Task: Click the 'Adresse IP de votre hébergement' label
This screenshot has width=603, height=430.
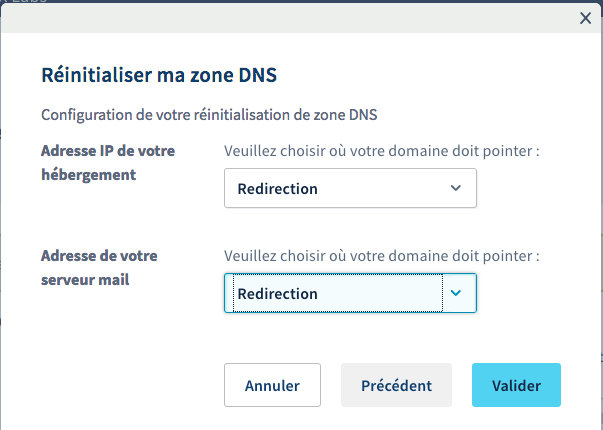Action: click(x=108, y=162)
